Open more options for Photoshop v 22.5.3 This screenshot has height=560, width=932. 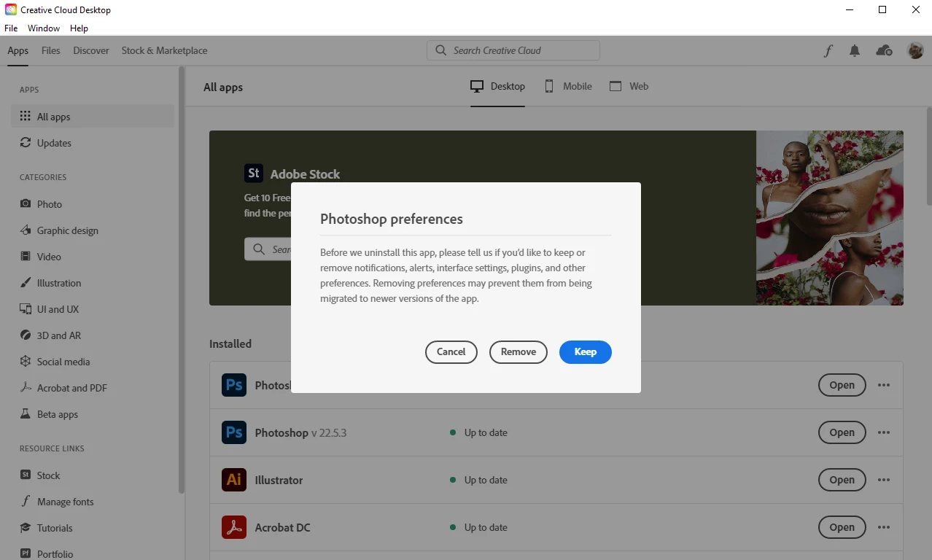(x=884, y=432)
